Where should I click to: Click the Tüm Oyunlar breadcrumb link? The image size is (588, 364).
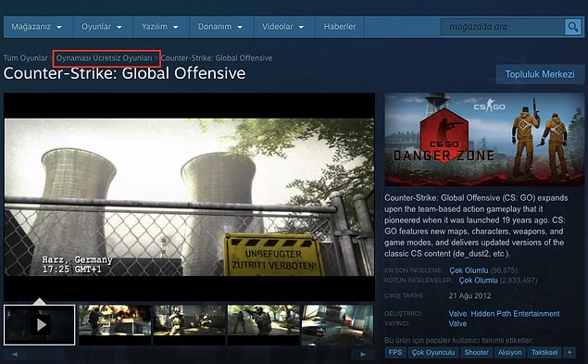click(26, 58)
